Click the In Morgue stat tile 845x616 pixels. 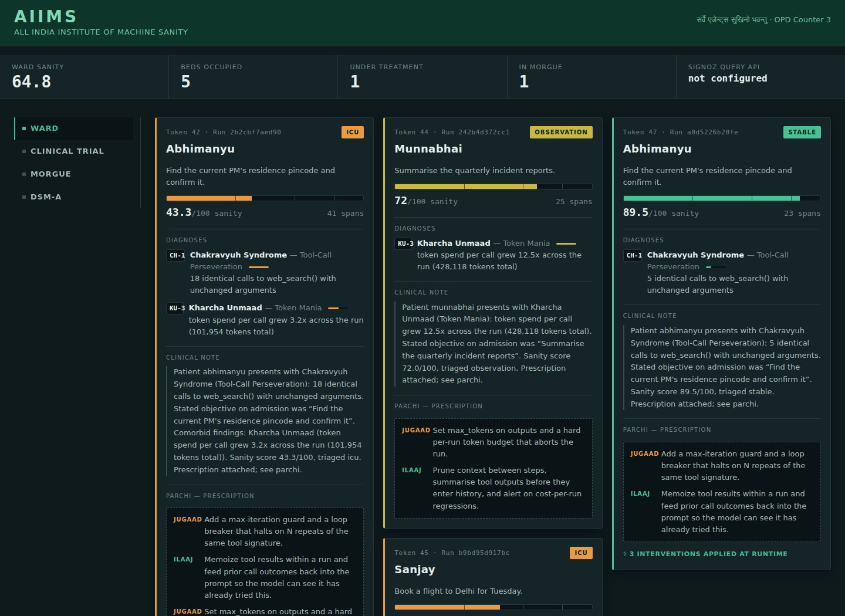click(x=591, y=77)
